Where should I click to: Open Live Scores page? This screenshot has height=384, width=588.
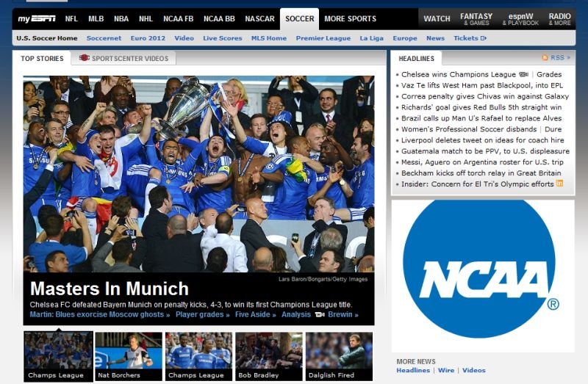(x=223, y=38)
